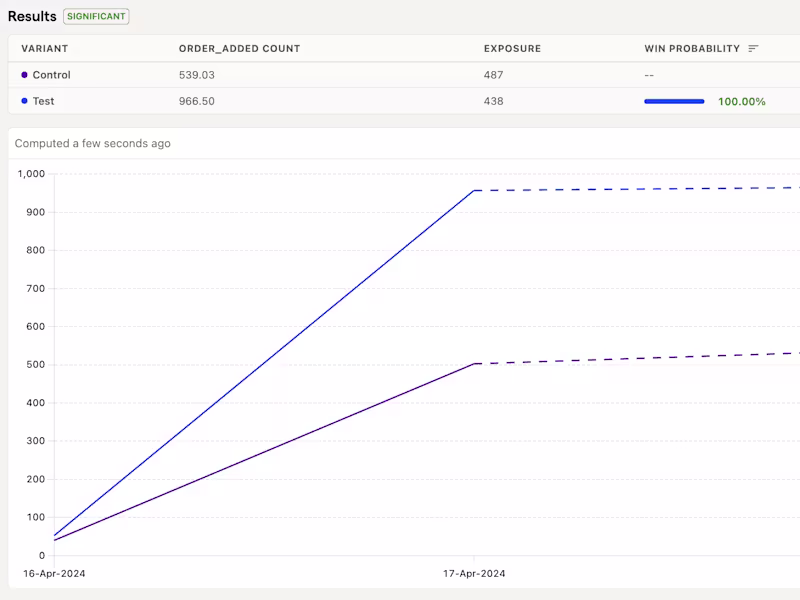This screenshot has width=800, height=600.
Task: Expand the EXPOSURE column header options
Action: pos(512,48)
